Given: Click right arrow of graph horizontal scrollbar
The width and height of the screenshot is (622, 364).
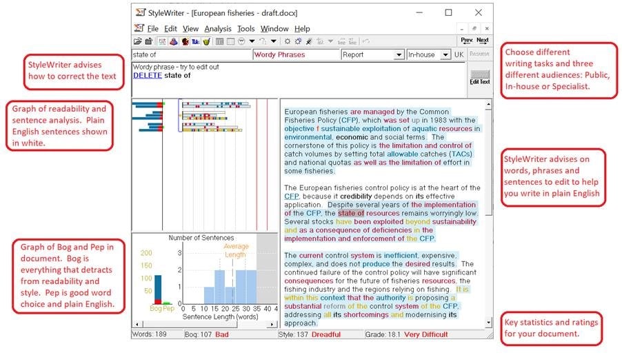Looking at the screenshot, I should [272, 324].
